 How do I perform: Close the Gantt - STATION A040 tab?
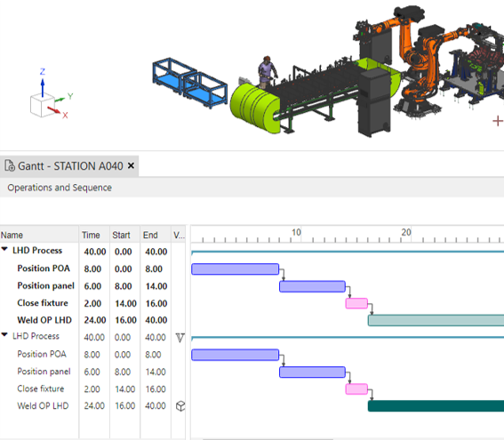point(131,165)
